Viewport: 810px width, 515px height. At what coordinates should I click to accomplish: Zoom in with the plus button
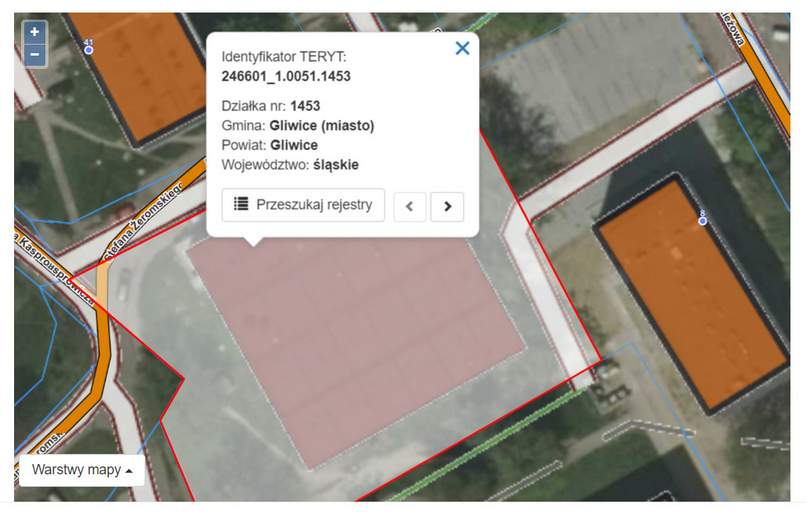click(x=35, y=32)
